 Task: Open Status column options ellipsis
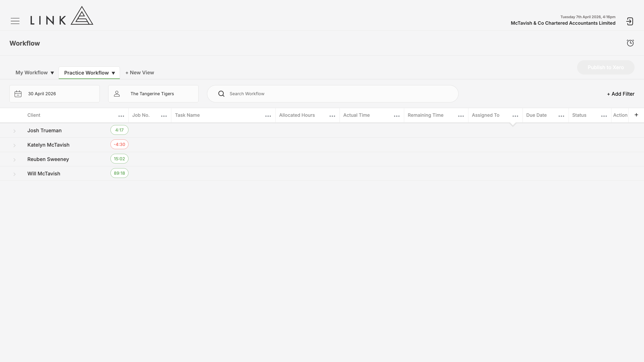point(604,116)
